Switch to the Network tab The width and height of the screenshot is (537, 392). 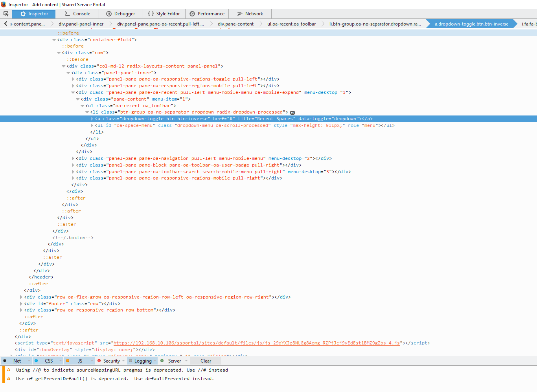[250, 14]
